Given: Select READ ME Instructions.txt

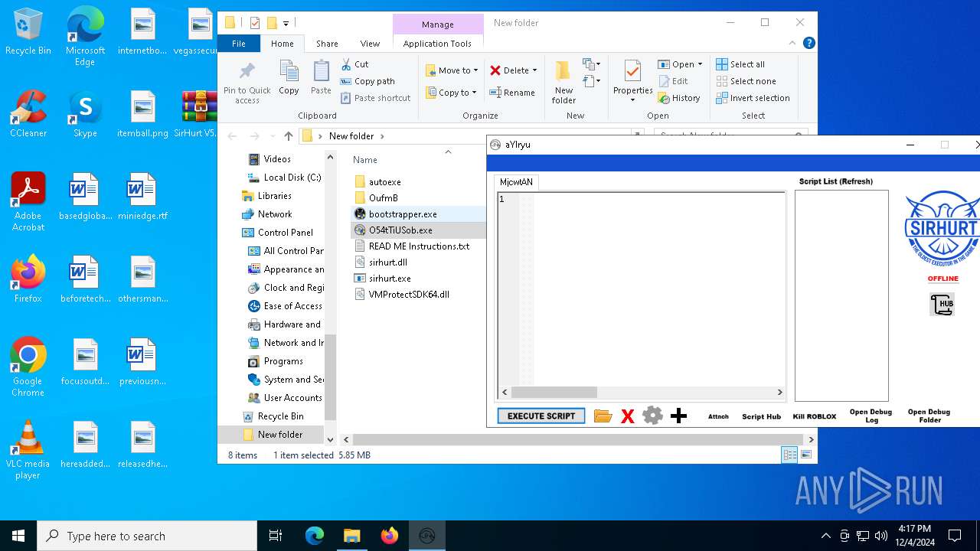Looking at the screenshot, I should (419, 246).
